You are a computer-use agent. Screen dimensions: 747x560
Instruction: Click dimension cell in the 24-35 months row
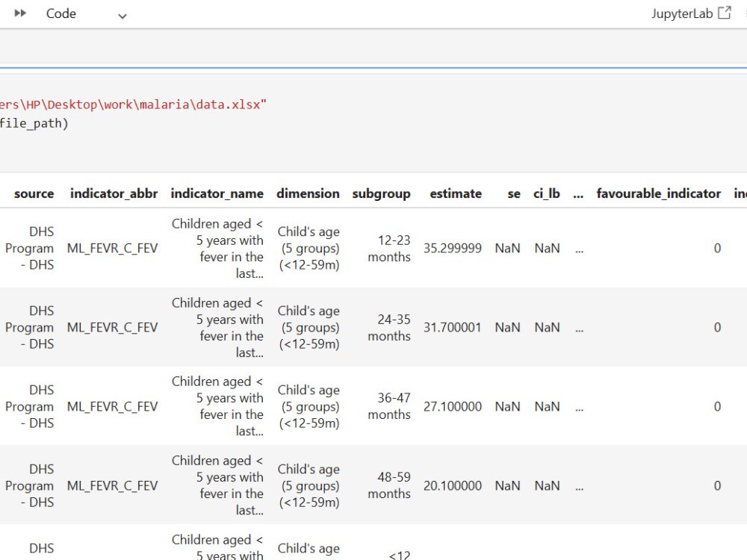[x=309, y=327]
